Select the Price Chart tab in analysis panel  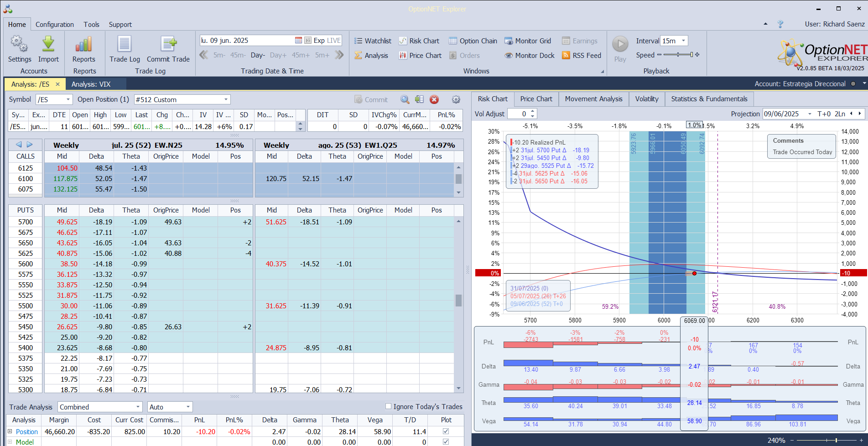536,99
